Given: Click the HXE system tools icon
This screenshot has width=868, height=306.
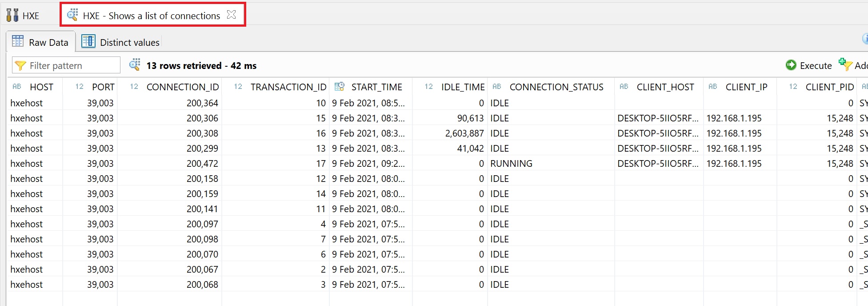Looking at the screenshot, I should [12, 16].
